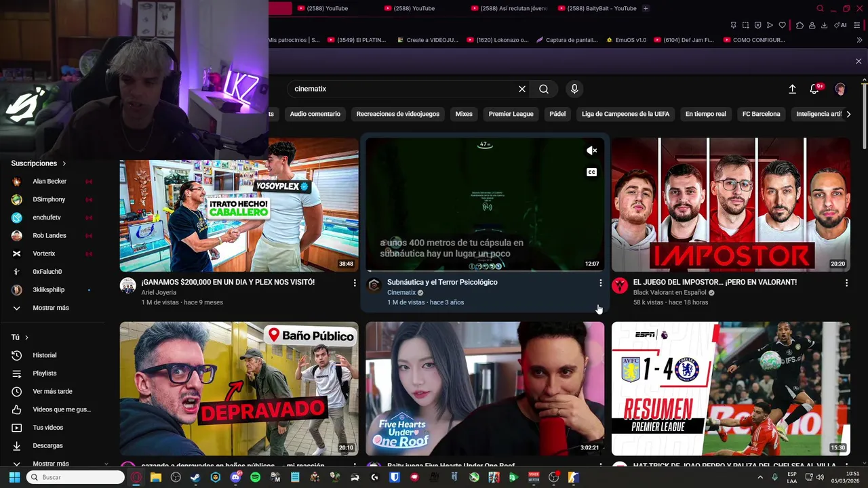
Task: Select the Premier League chip
Action: 511,114
